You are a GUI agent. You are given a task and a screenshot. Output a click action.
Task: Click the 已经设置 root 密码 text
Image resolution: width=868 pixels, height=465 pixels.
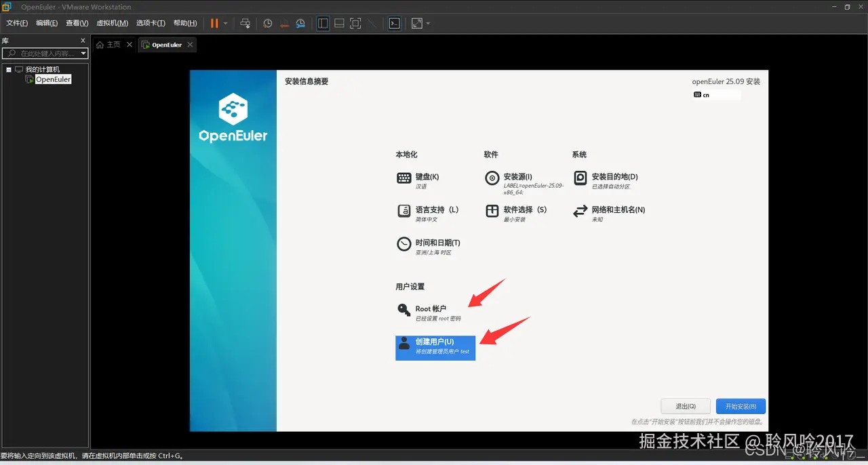tap(438, 319)
